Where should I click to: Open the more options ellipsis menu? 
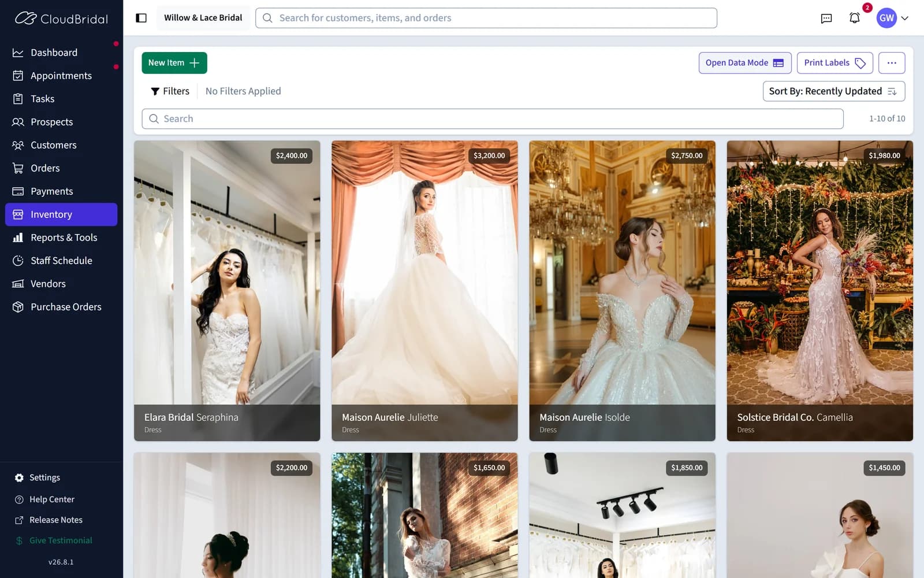click(892, 63)
